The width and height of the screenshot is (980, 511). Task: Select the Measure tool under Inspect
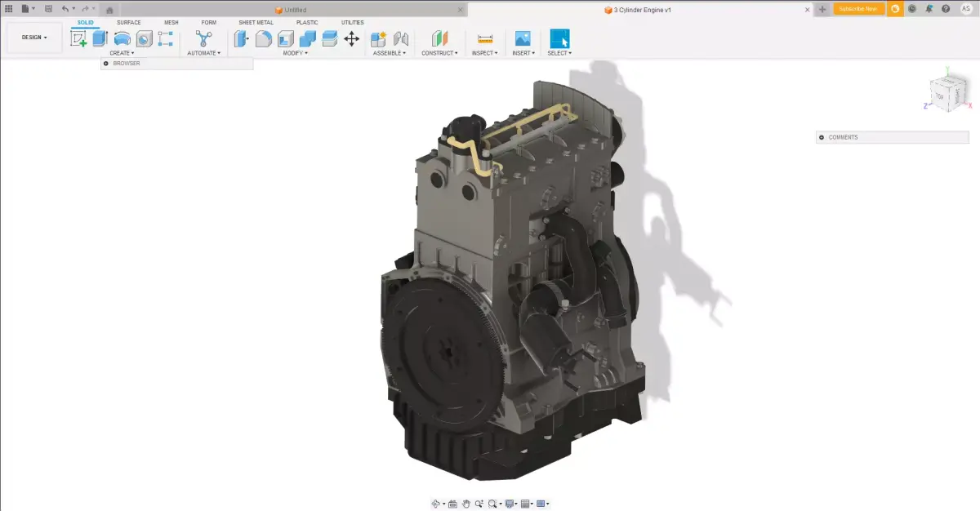tap(483, 38)
